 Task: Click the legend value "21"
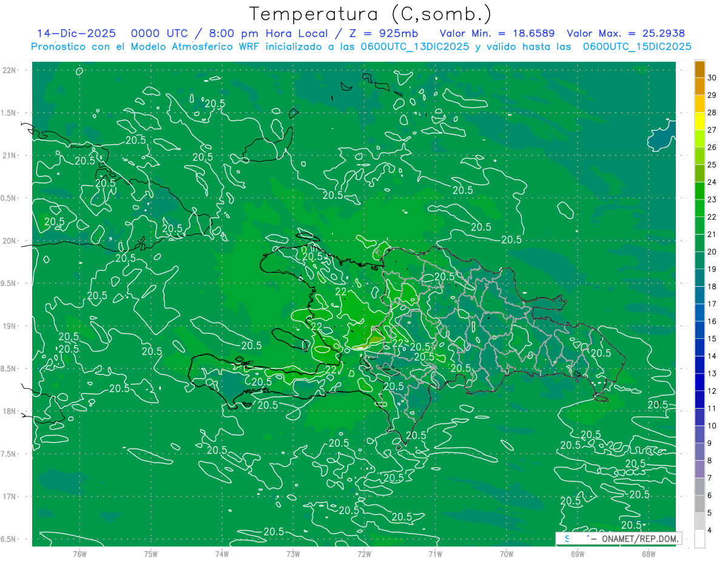pyautogui.click(x=712, y=235)
